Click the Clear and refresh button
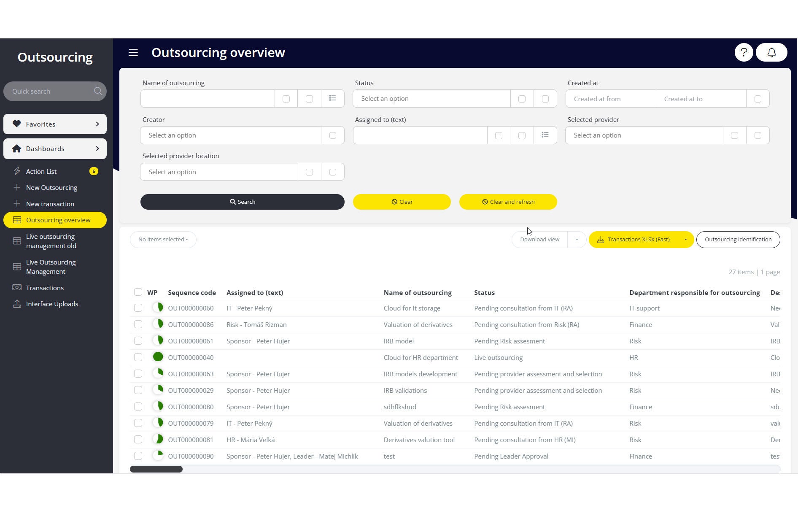This screenshot has height=532, width=798. pyautogui.click(x=508, y=202)
